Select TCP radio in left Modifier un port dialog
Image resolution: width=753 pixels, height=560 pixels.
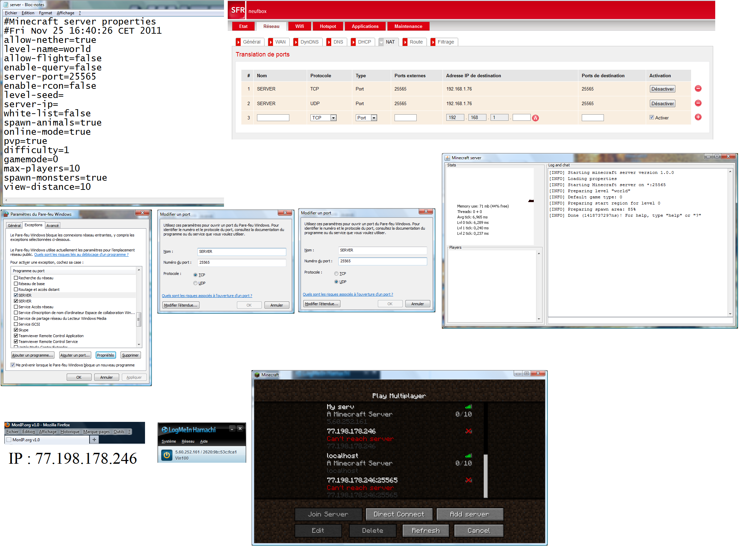pyautogui.click(x=195, y=275)
